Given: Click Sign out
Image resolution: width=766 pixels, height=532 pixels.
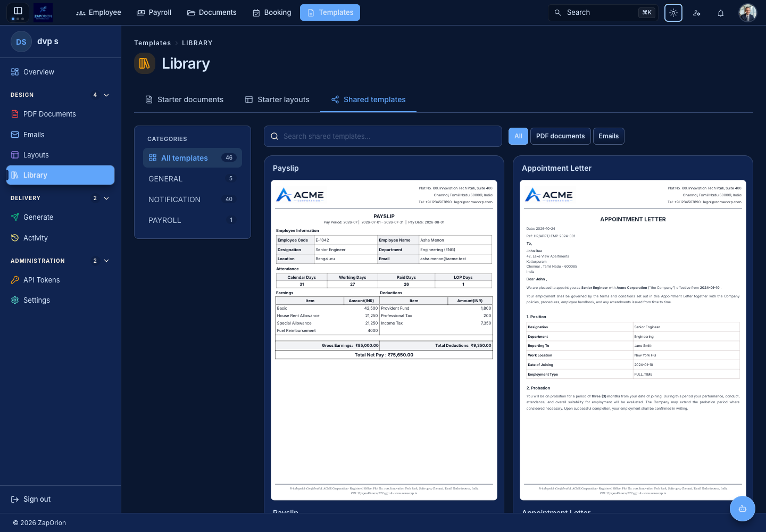Looking at the screenshot, I should [x=31, y=499].
